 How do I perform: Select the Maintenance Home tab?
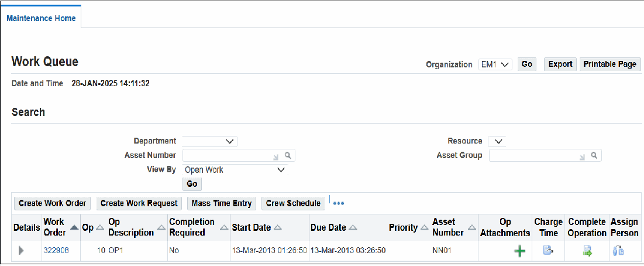[x=41, y=18]
